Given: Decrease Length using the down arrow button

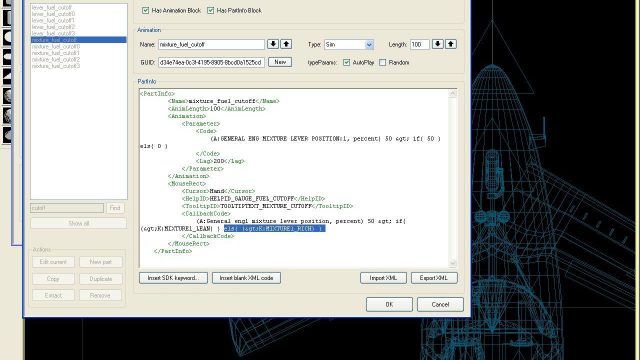Looking at the screenshot, I should tap(438, 44).
